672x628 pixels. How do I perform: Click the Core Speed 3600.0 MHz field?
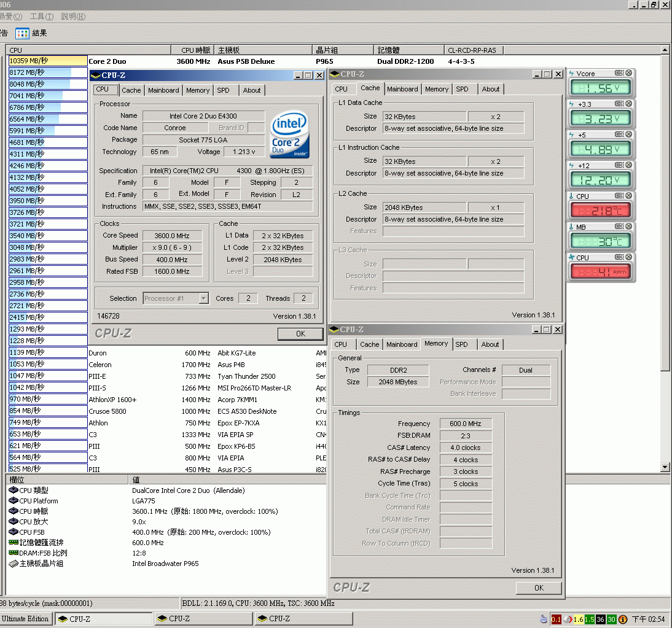click(x=171, y=236)
